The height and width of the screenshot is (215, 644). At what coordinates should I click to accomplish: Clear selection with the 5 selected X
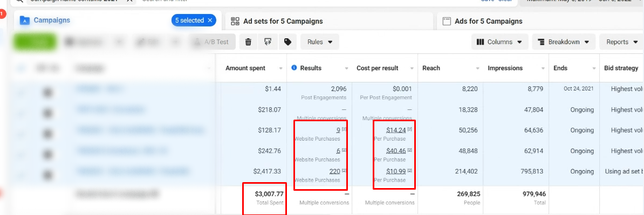[210, 20]
